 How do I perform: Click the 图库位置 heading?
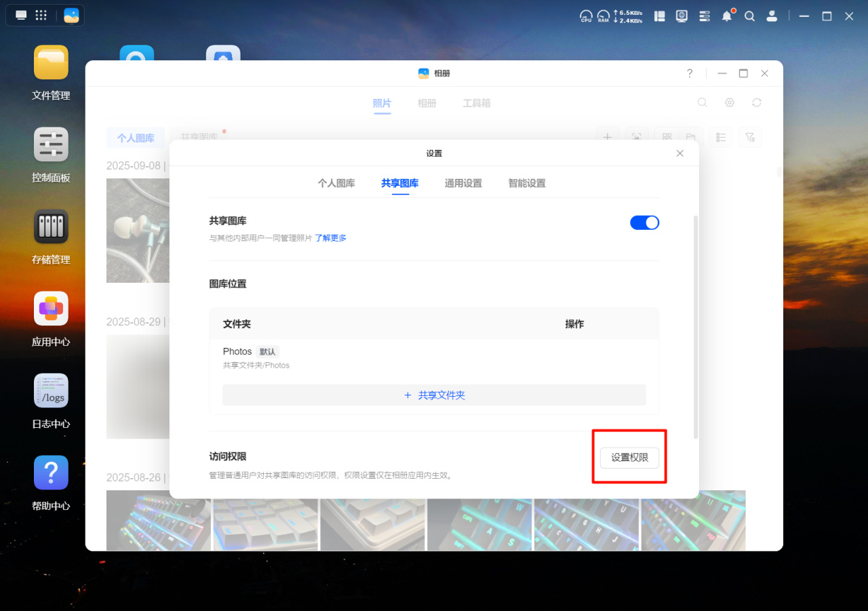click(x=228, y=283)
